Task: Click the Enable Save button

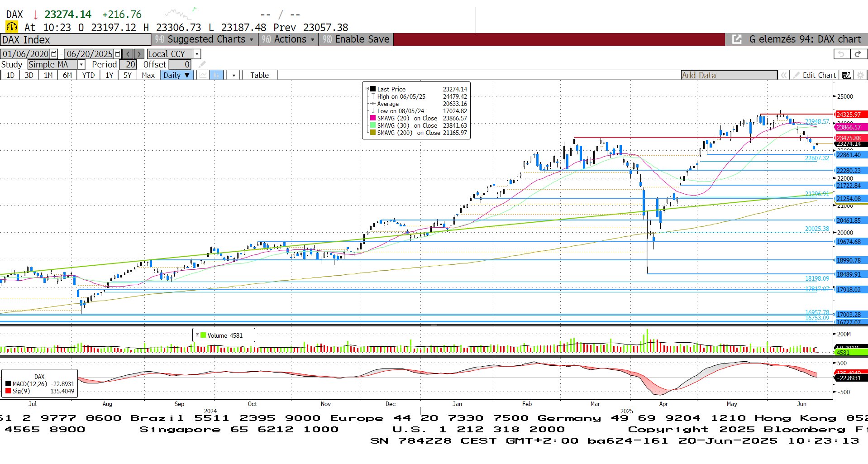Action: point(356,39)
